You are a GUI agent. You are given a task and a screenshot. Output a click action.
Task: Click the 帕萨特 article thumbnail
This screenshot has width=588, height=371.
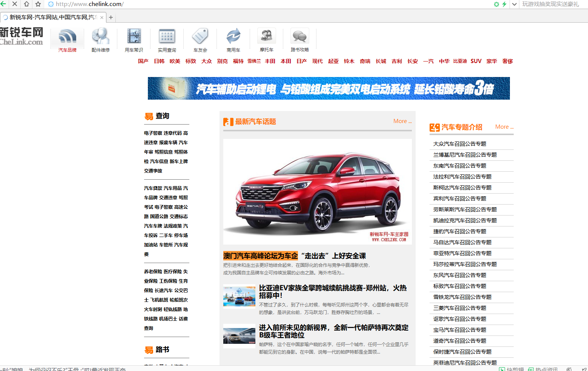[x=239, y=335]
